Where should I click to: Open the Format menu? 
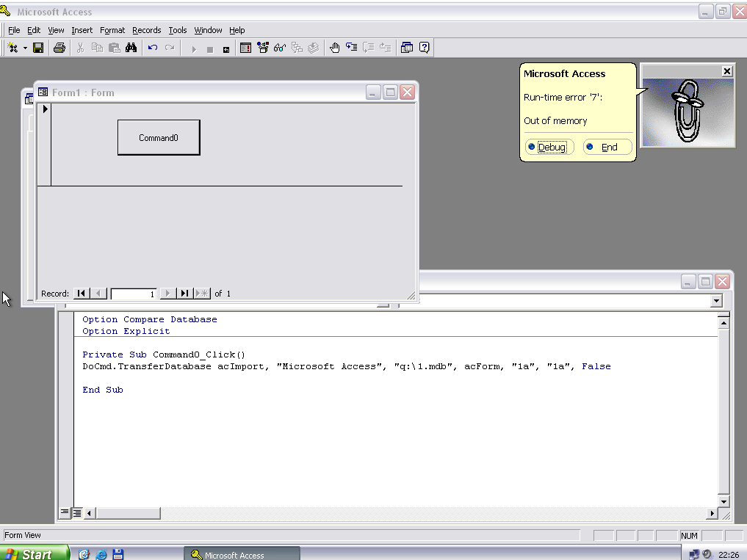[112, 30]
